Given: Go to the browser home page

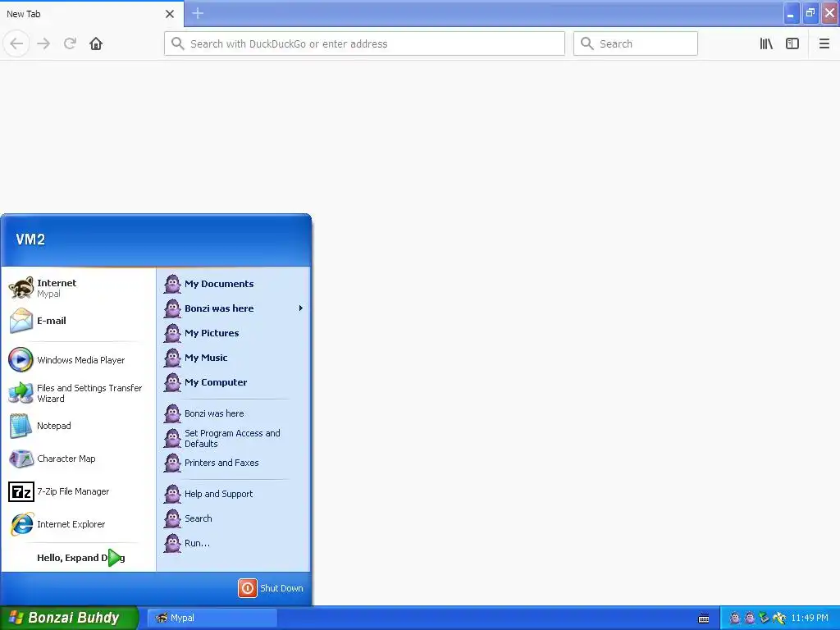Looking at the screenshot, I should [x=96, y=43].
